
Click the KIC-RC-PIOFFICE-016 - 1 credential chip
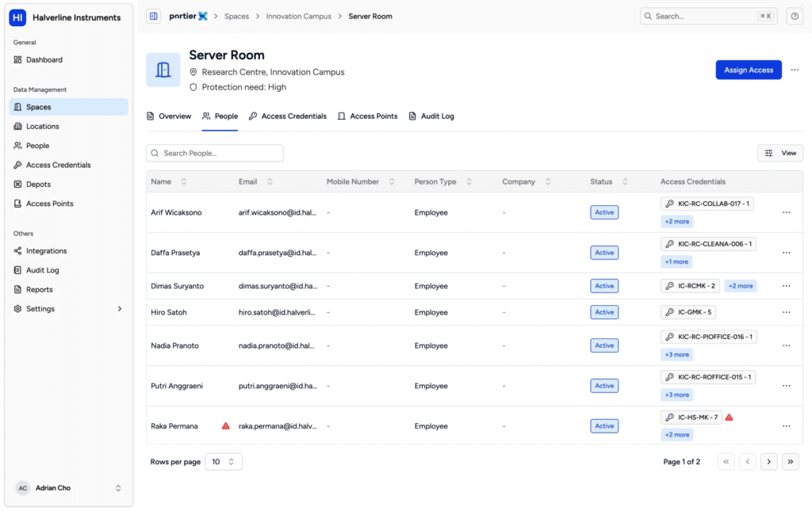point(708,337)
